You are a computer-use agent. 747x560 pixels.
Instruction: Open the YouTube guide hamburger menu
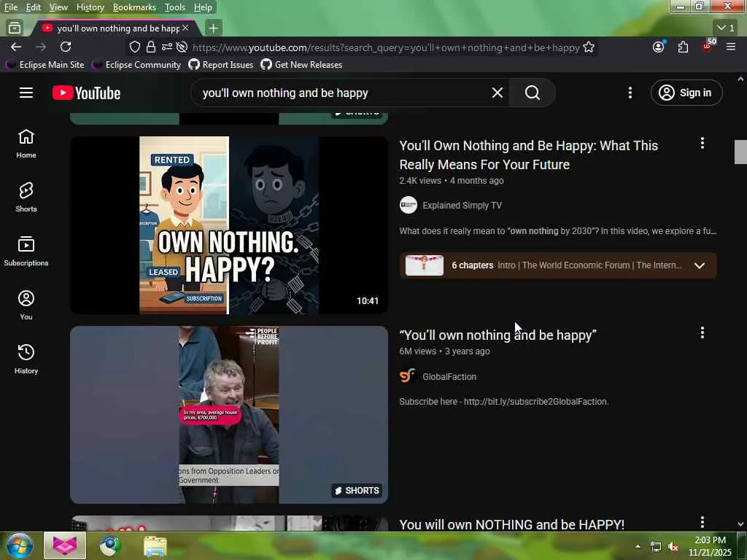(26, 93)
